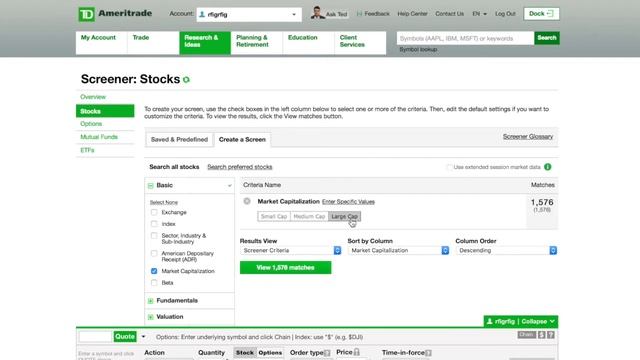Collapse the rflgrflg trading panel

(x=521, y=322)
